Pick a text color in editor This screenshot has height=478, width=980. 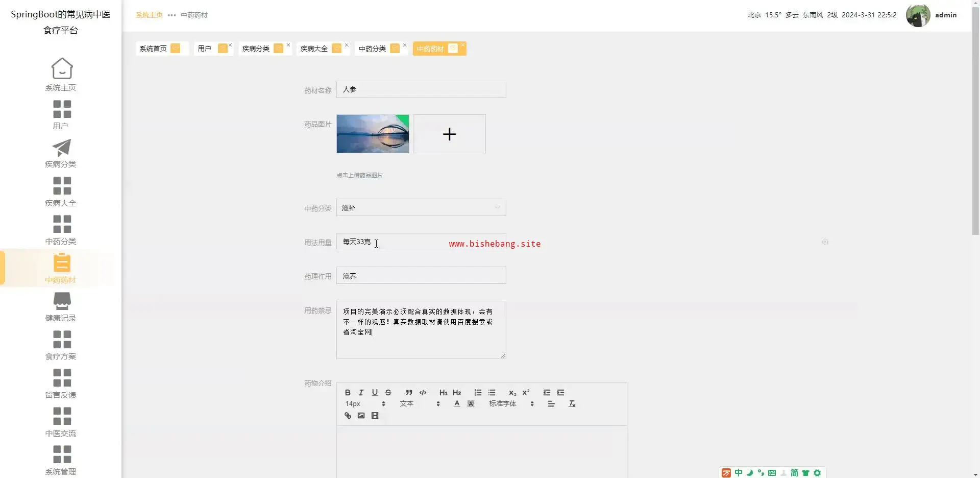[x=457, y=403]
